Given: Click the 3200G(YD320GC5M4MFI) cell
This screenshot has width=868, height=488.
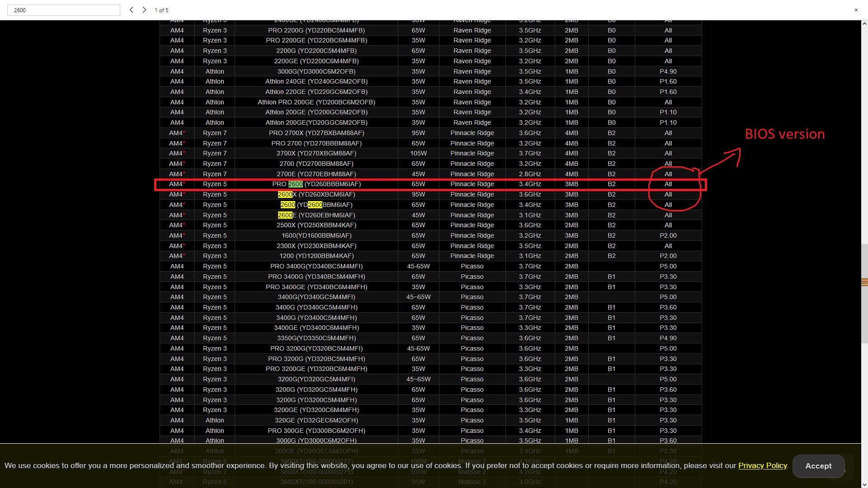Looking at the screenshot, I should click(x=316, y=379).
